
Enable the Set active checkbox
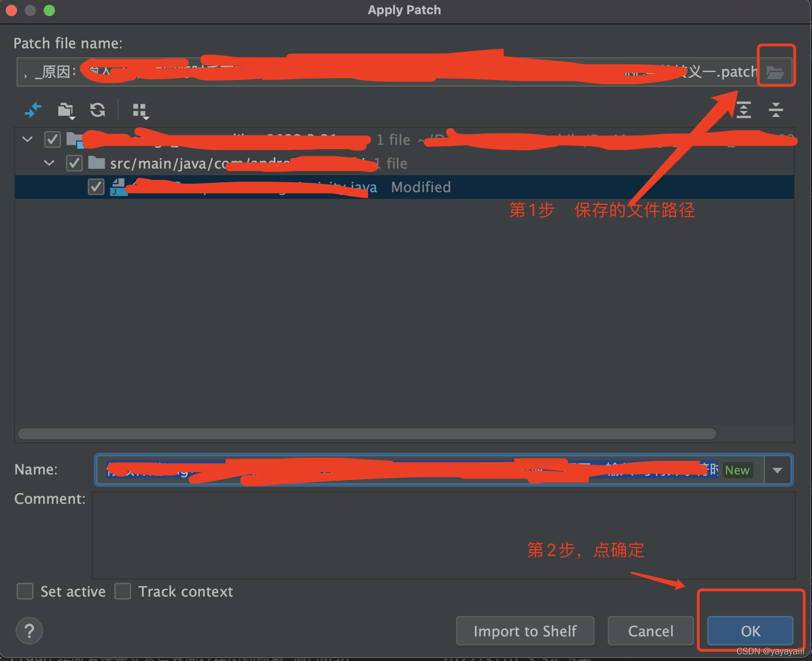(x=25, y=591)
